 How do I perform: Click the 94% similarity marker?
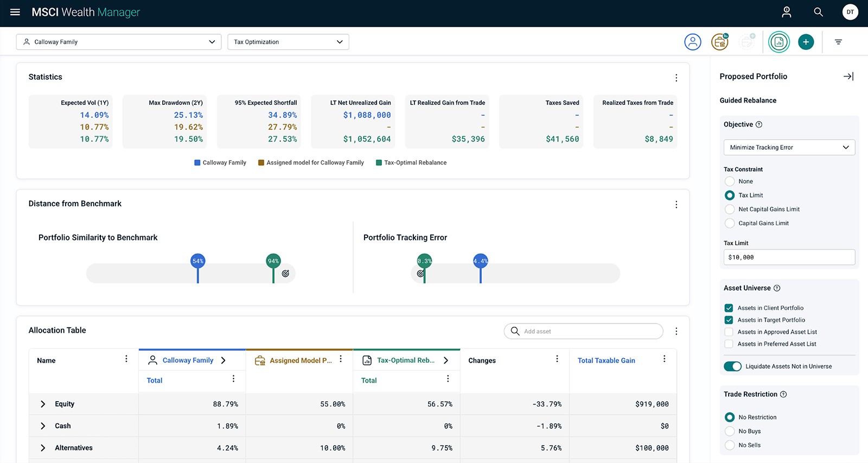coord(273,261)
